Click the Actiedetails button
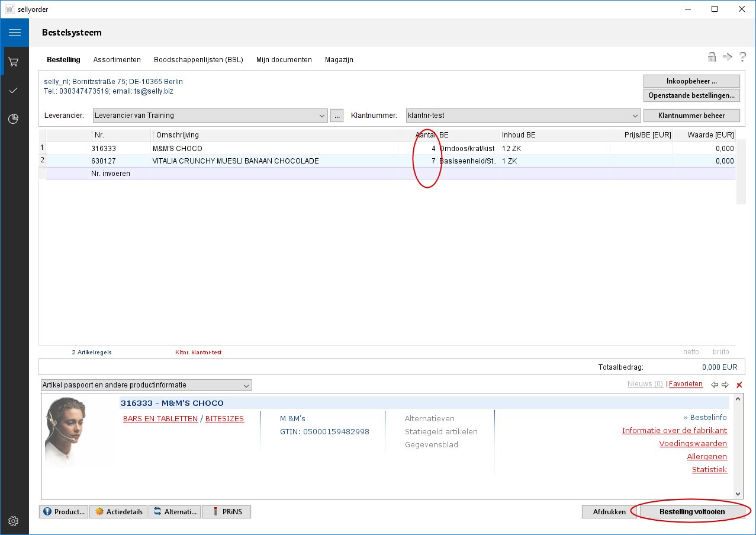The width and height of the screenshot is (756, 535). [x=120, y=512]
